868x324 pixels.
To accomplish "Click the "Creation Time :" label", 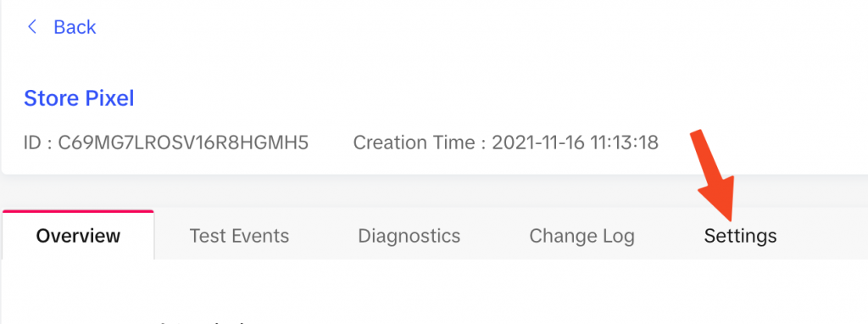I will tap(420, 142).
